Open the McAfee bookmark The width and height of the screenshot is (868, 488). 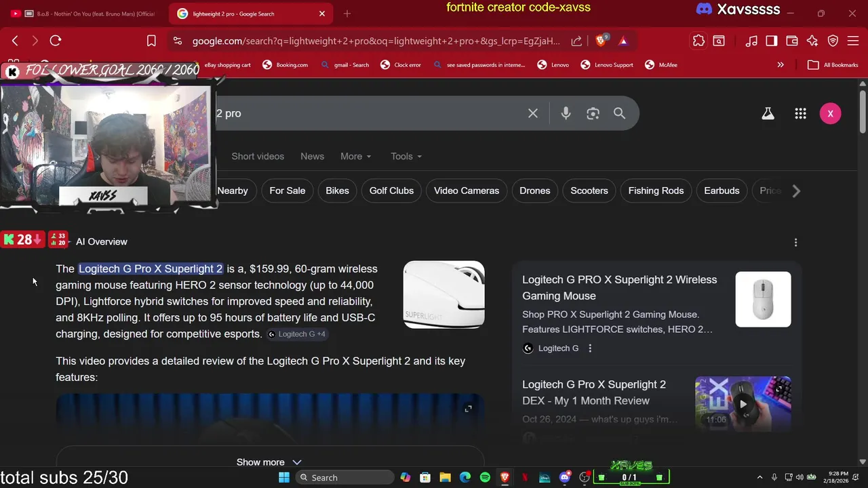coord(661,65)
